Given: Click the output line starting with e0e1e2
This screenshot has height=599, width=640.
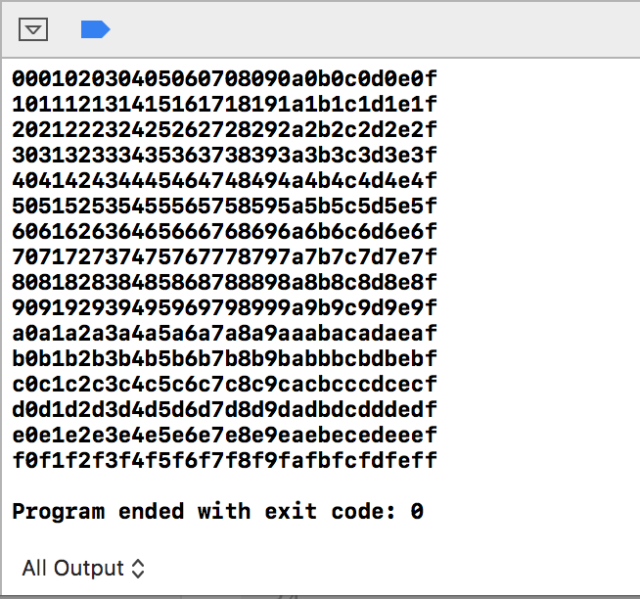Looking at the screenshot, I should point(224,435).
